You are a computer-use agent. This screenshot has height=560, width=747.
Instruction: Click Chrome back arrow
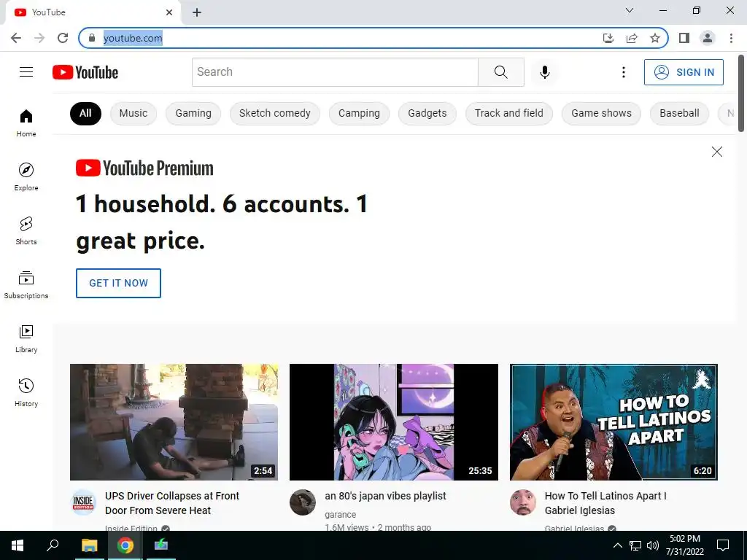[x=16, y=38]
